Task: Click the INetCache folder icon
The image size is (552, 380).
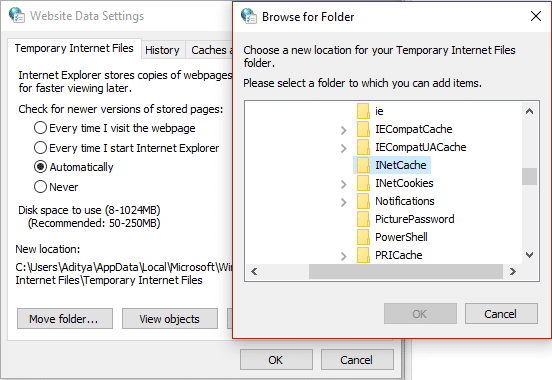Action: coord(363,165)
